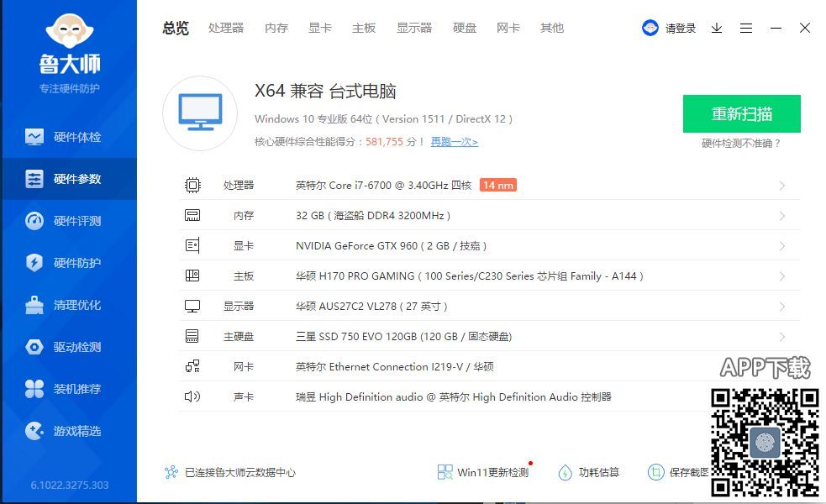The height and width of the screenshot is (504, 826).
Task: Click the 再跑一次 link
Action: coord(454,142)
